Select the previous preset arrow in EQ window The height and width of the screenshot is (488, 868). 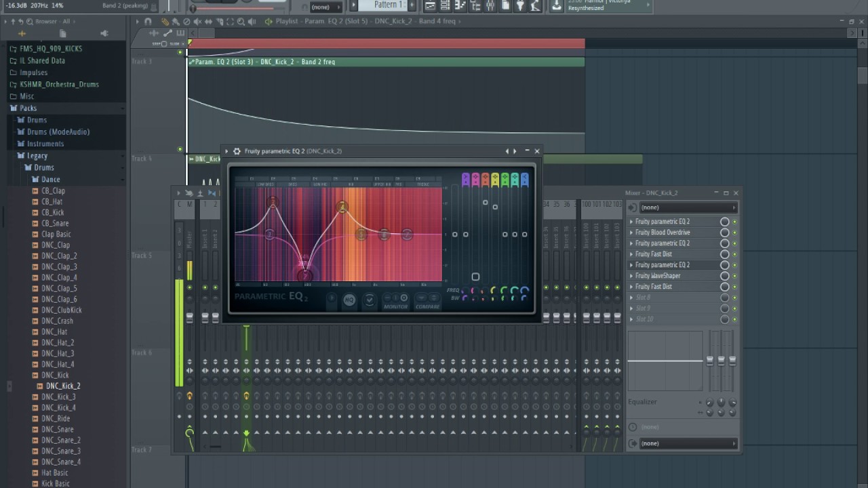pos(507,151)
